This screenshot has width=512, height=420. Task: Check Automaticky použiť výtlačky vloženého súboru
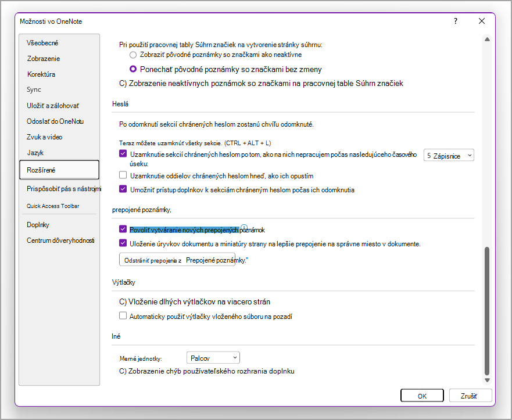pos(123,315)
